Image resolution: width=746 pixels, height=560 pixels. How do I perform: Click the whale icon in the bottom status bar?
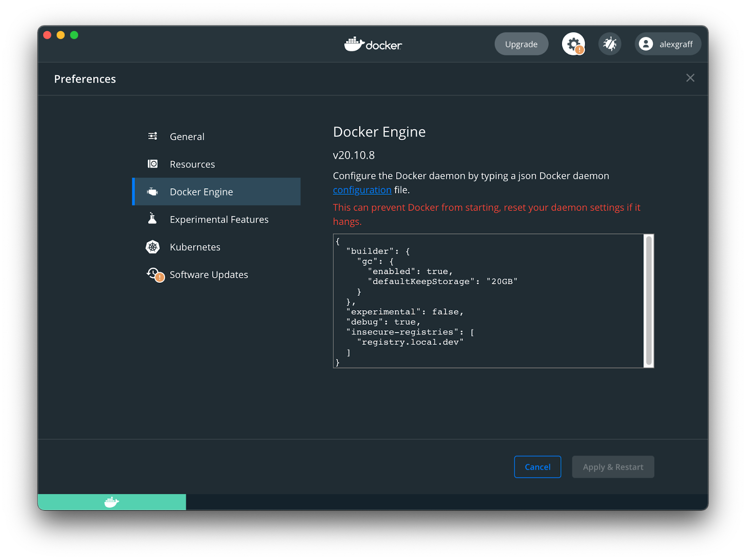click(112, 502)
